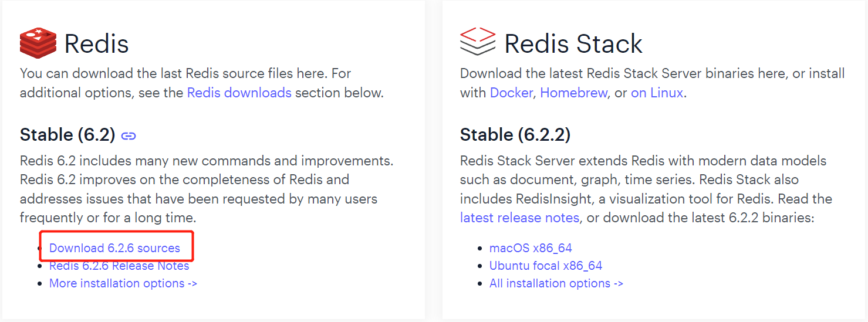
Task: Click the red Redis cube logo
Action: (38, 43)
